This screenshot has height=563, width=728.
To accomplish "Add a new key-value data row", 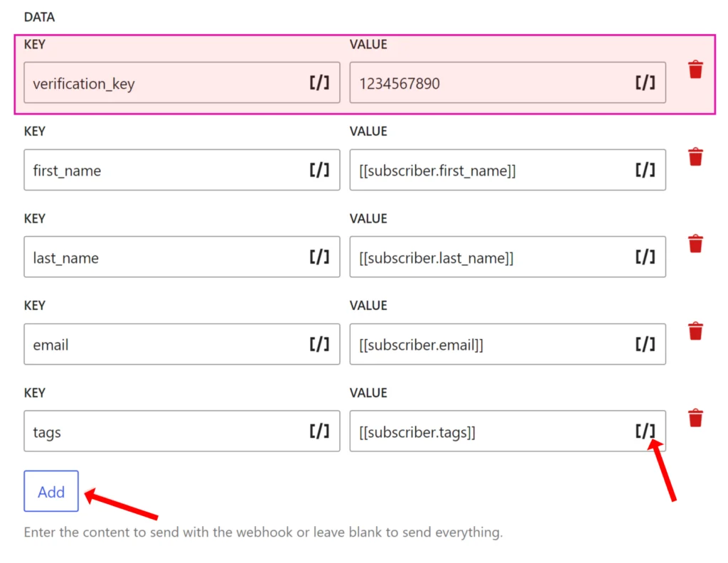I will click(51, 491).
